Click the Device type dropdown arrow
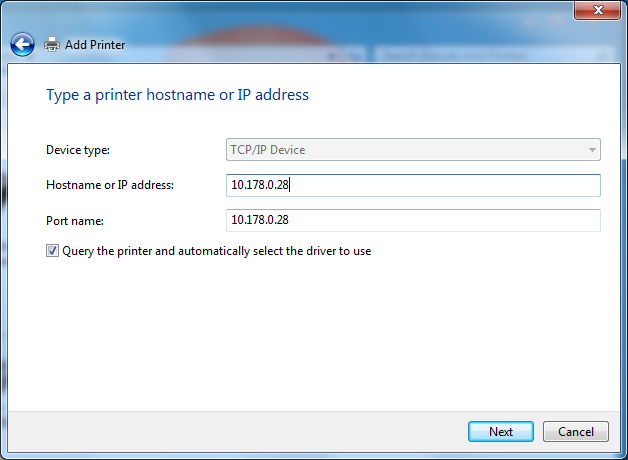The image size is (628, 460). (592, 150)
